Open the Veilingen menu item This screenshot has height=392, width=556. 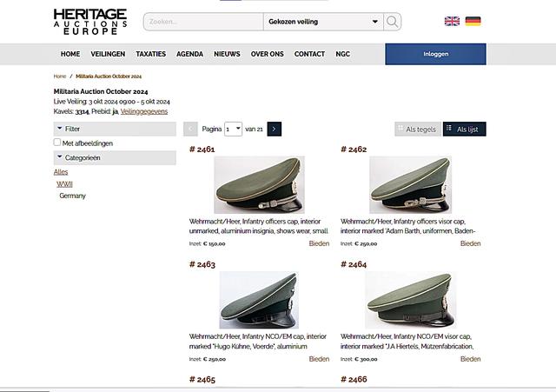(108, 54)
